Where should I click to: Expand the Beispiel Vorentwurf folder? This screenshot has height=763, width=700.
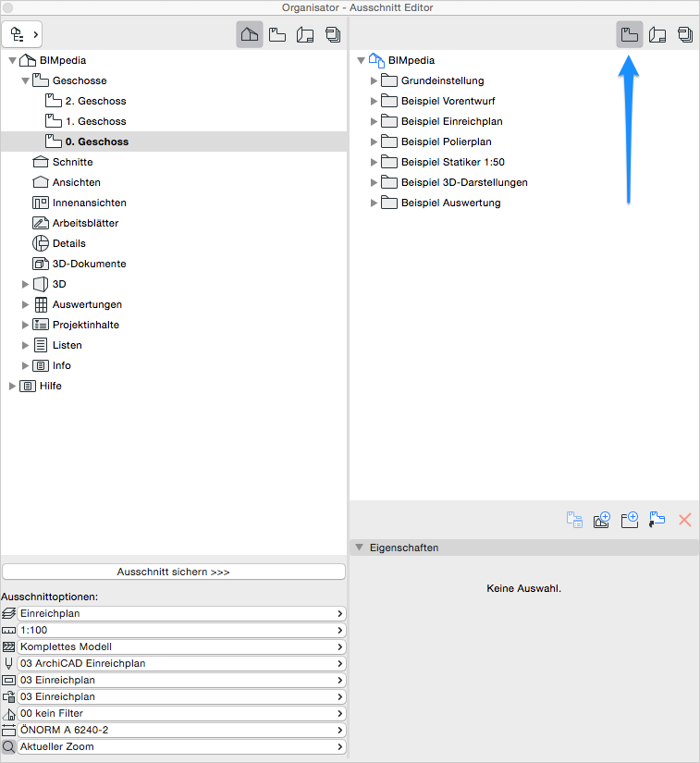tap(375, 101)
